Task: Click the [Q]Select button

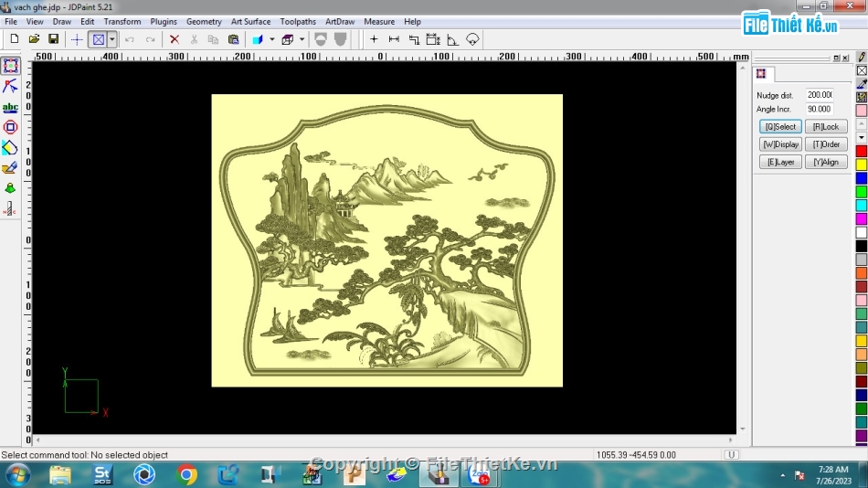Action: coord(780,127)
